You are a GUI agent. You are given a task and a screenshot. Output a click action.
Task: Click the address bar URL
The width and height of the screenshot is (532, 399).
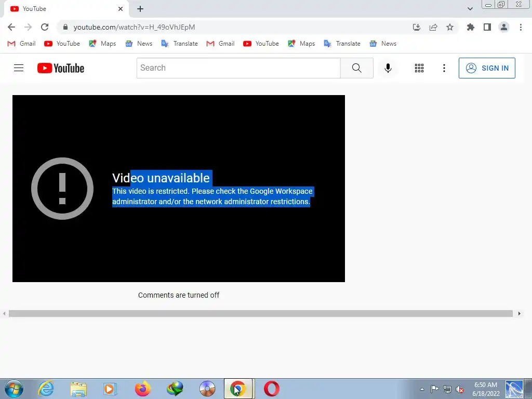click(135, 27)
